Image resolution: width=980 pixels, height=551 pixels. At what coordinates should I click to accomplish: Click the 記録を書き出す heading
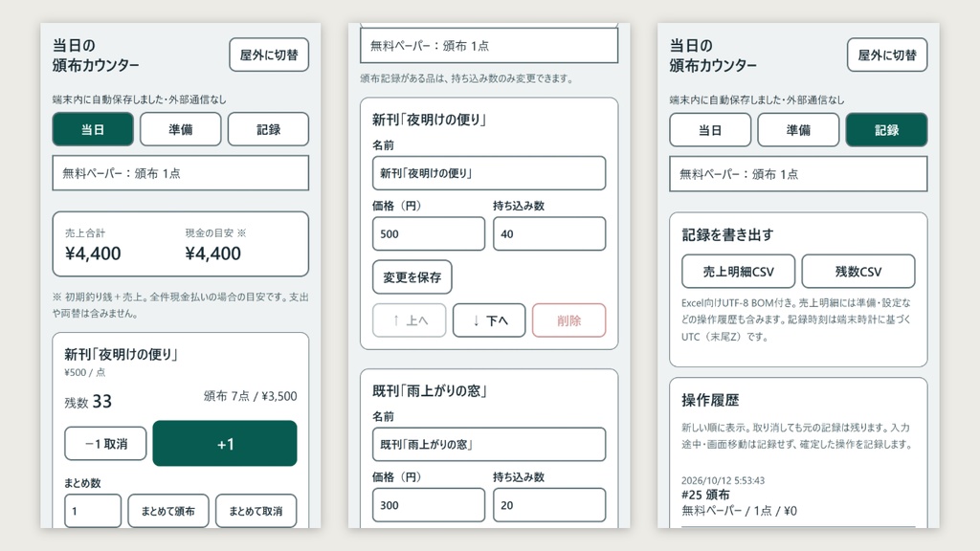727,235
